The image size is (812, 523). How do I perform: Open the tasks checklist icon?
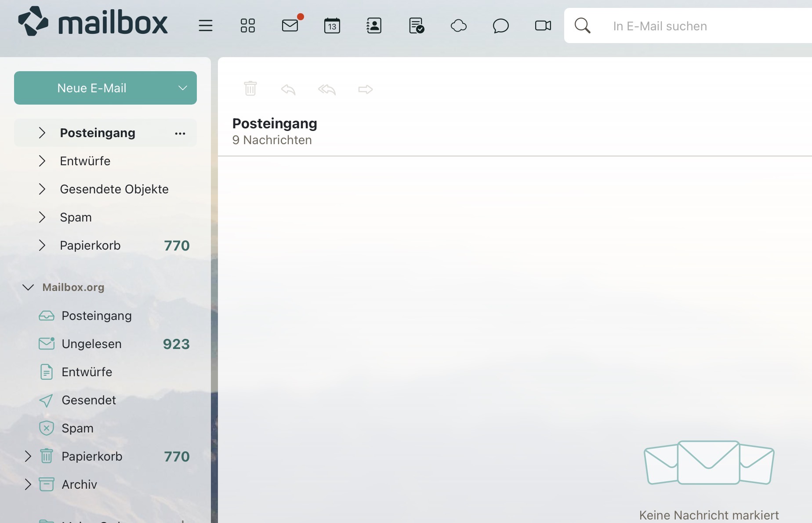416,26
